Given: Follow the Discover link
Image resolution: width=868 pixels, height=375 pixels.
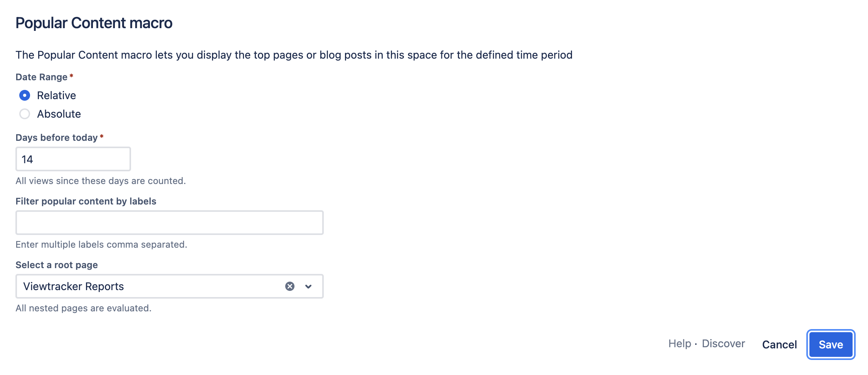Looking at the screenshot, I should coord(723,343).
